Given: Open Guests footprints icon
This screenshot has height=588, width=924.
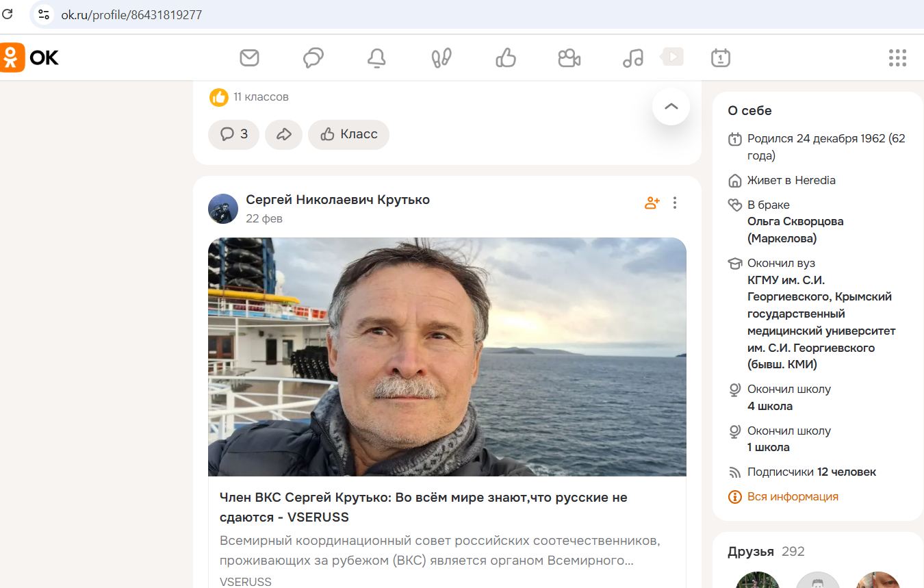Looking at the screenshot, I should click(441, 58).
